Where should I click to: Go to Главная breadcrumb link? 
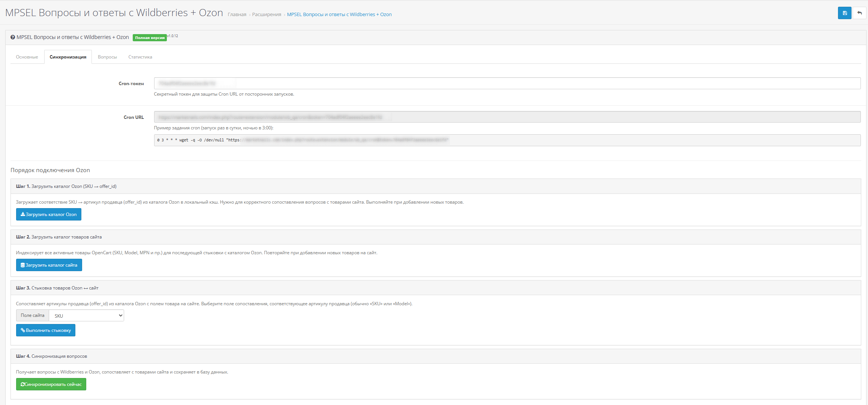click(237, 15)
